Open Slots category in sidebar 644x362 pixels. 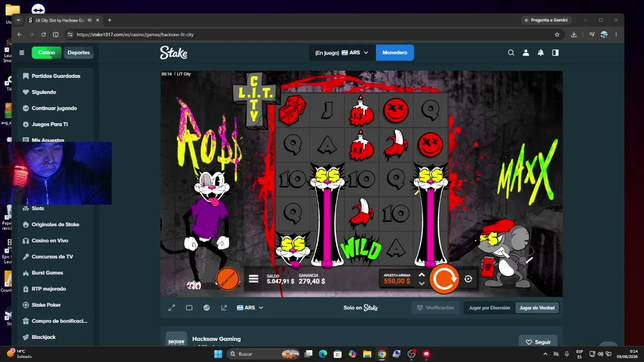[55, 208]
